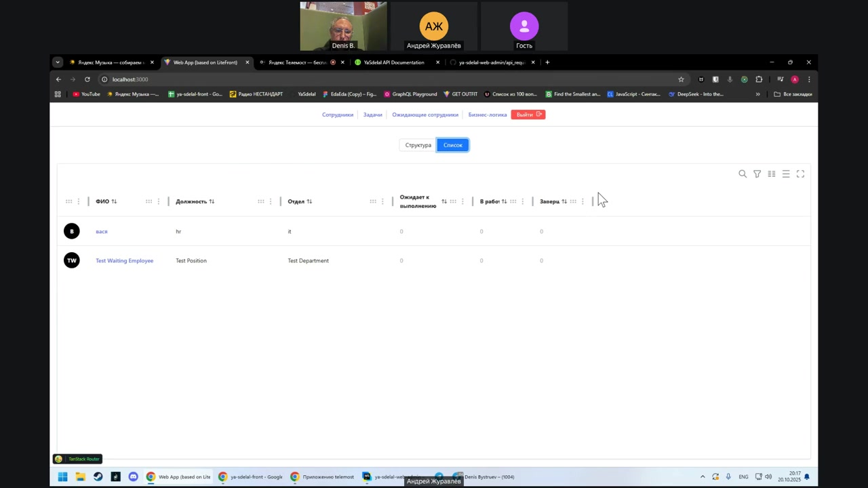Open Ожидающие сотрудники navigation item

tap(425, 115)
